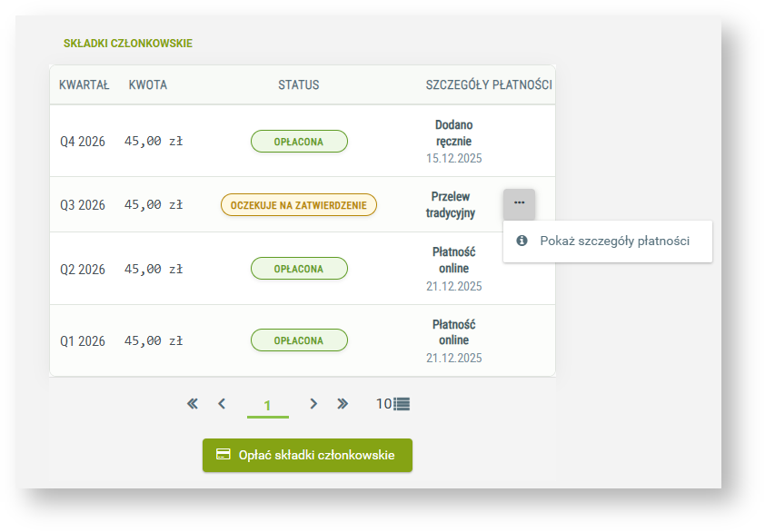The width and height of the screenshot is (765, 532).
Task: Click the "Opłacona" badge for Q1 2026
Action: tap(299, 340)
